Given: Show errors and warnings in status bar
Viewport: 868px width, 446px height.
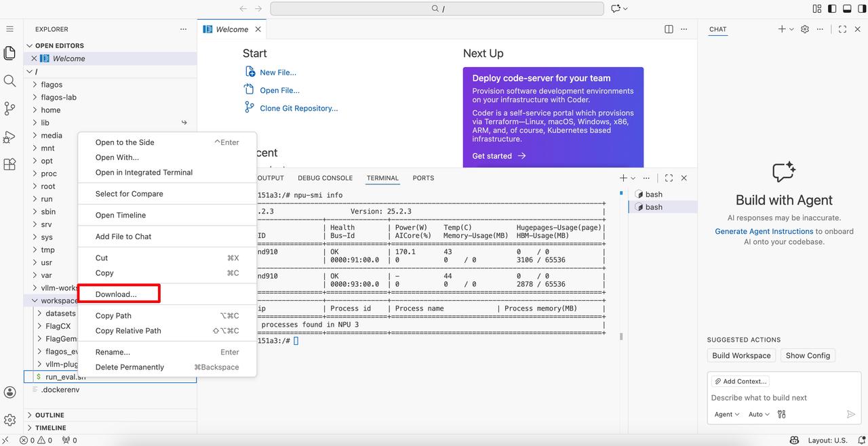Looking at the screenshot, I should [x=36, y=440].
